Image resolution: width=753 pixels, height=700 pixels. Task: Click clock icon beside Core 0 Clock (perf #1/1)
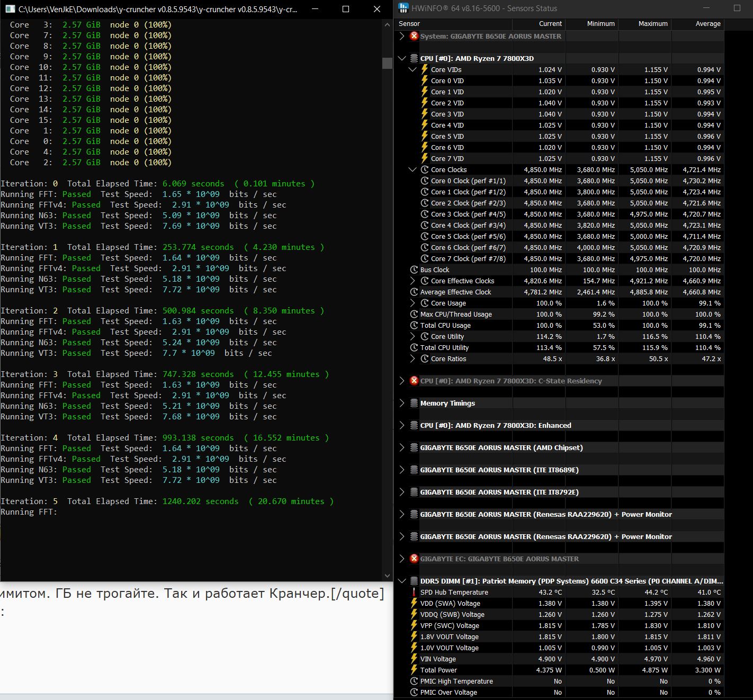(425, 181)
